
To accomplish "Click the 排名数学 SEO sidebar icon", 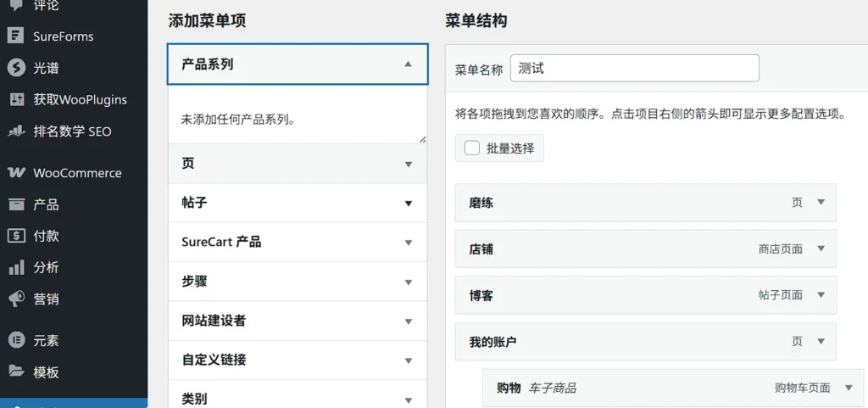I will (x=16, y=131).
